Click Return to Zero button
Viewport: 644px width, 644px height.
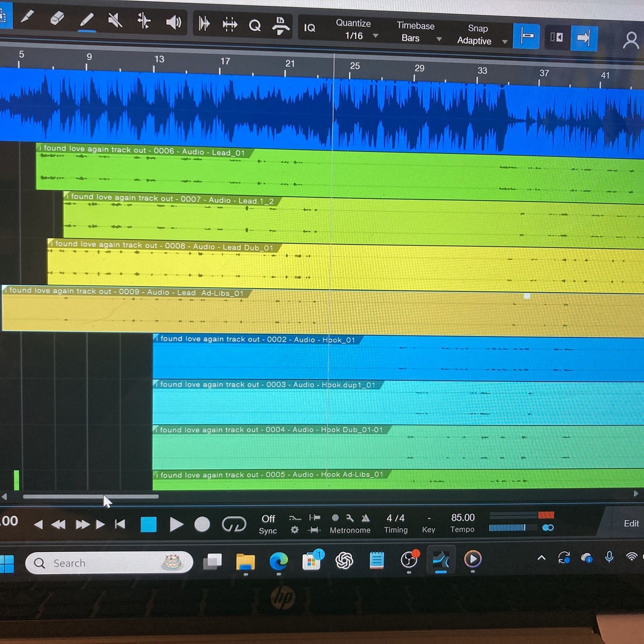120,524
